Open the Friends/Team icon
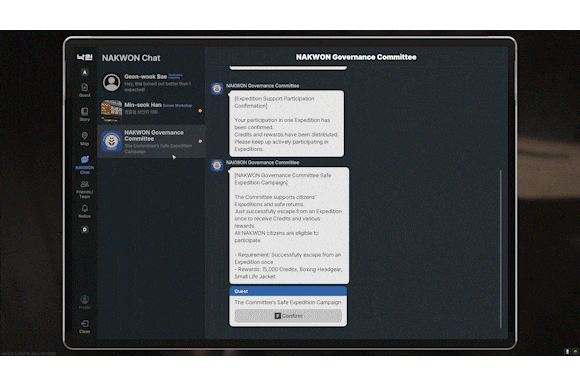This screenshot has width=580, height=387. 85,189
